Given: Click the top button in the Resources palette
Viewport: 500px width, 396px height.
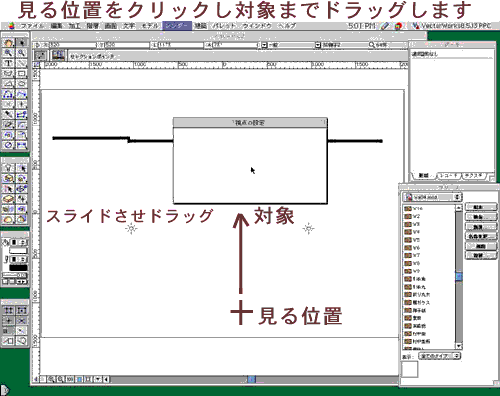Looking at the screenshot, I should point(480,207).
